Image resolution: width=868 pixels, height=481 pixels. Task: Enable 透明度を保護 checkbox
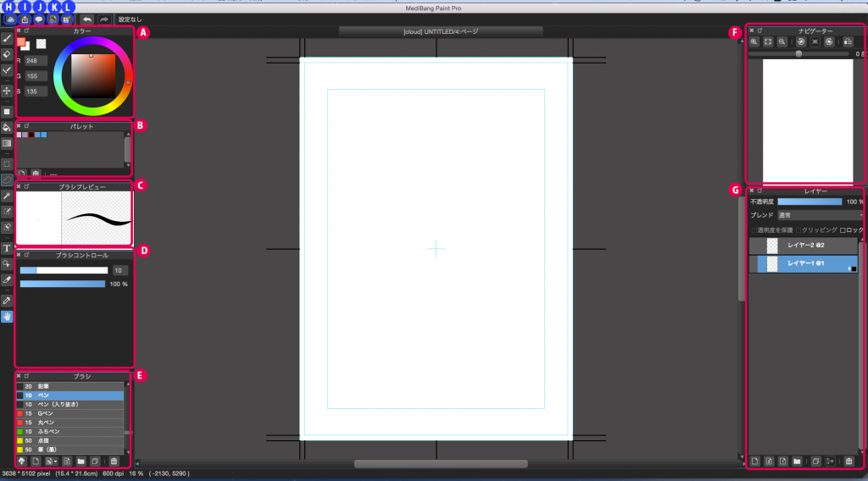[754, 230]
